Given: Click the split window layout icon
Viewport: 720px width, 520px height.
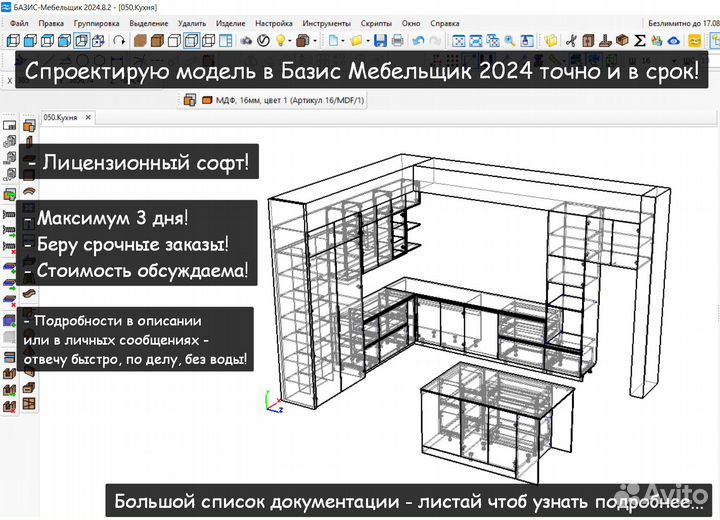Looking at the screenshot, I should 225,41.
